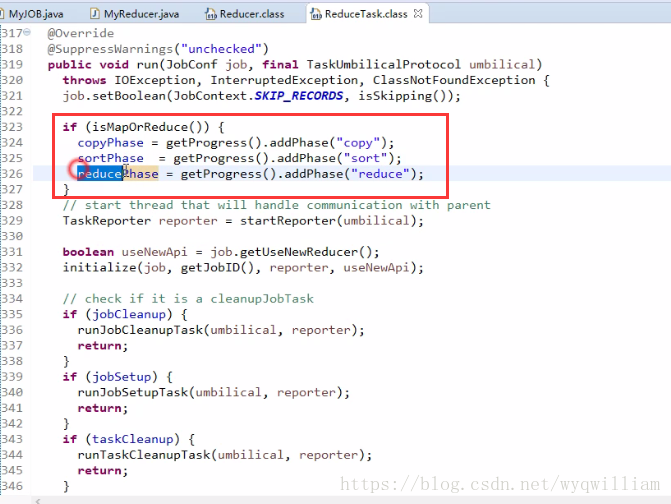The height and width of the screenshot is (504, 671).
Task: Click line number 326 in the gutter
Action: [12, 174]
